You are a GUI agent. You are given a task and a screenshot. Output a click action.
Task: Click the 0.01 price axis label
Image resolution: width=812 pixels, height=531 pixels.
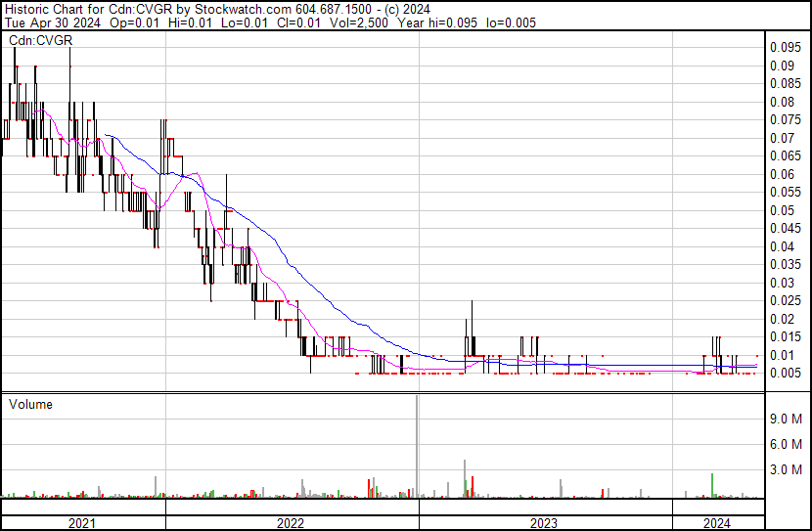[x=782, y=356]
